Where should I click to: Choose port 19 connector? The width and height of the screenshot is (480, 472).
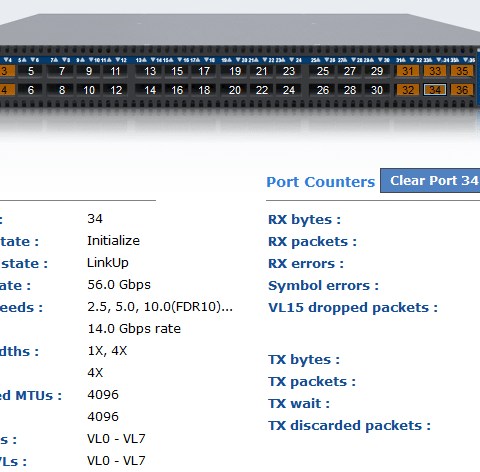(x=235, y=71)
